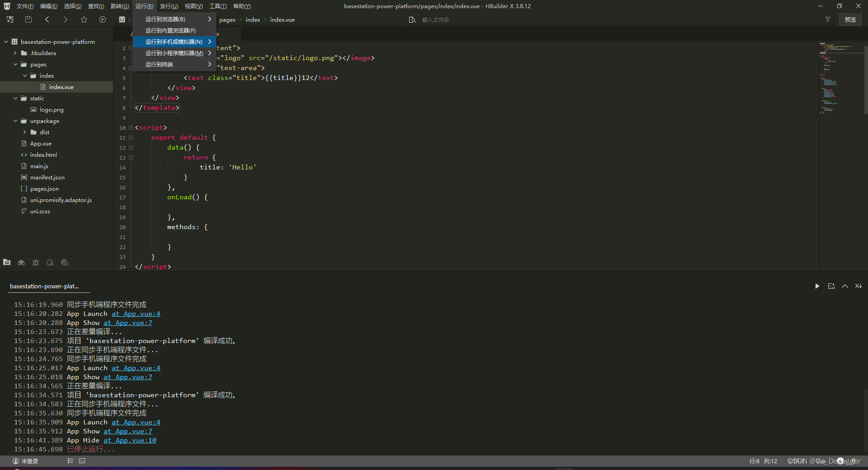Click the save file toolbar icon
Viewport: 868px width, 470px height.
point(28,19)
